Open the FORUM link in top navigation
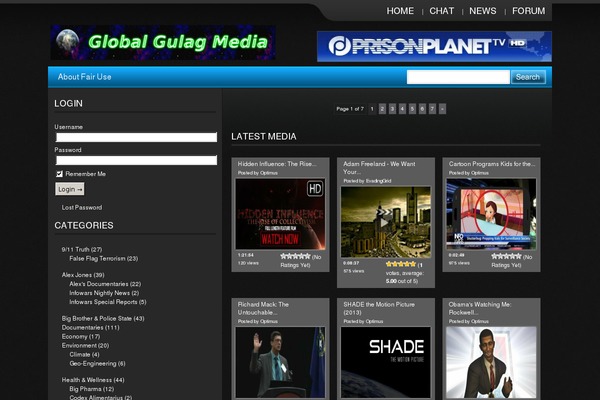600x400 pixels. pos(528,11)
